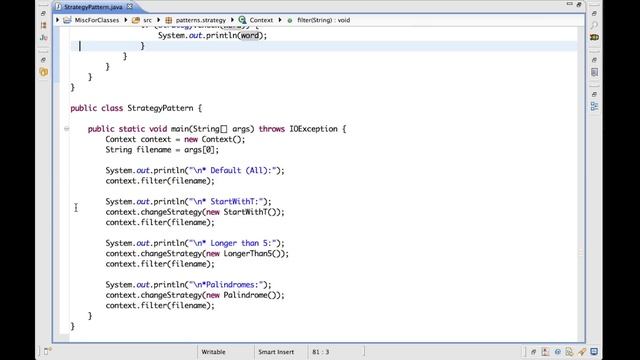Open the orange left-sidebar fast view
640x360 pixels.
43,72
